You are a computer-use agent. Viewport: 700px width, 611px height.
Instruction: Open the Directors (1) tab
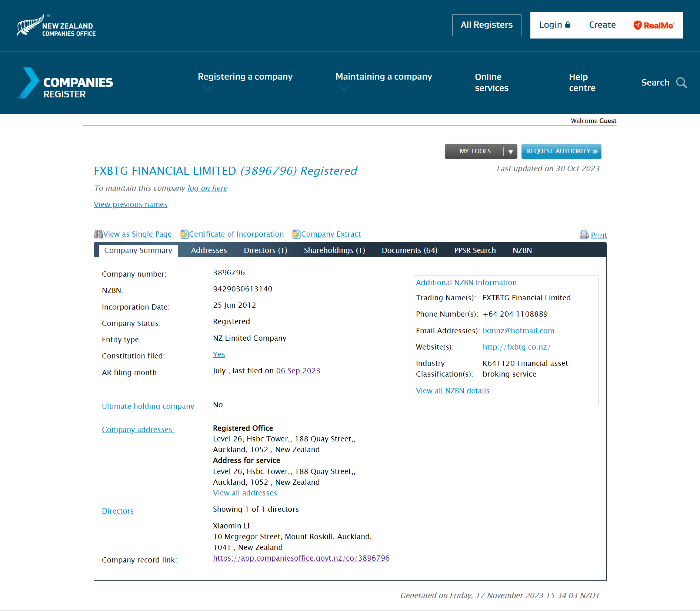[x=266, y=250]
